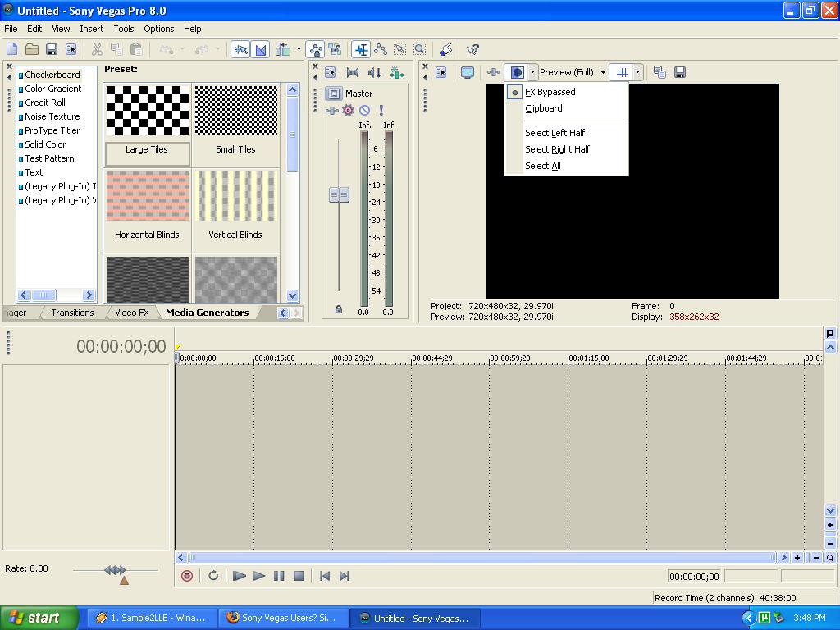Toggle Enable Snapping on main toolbar
This screenshot has width=840, height=630.
click(240, 50)
